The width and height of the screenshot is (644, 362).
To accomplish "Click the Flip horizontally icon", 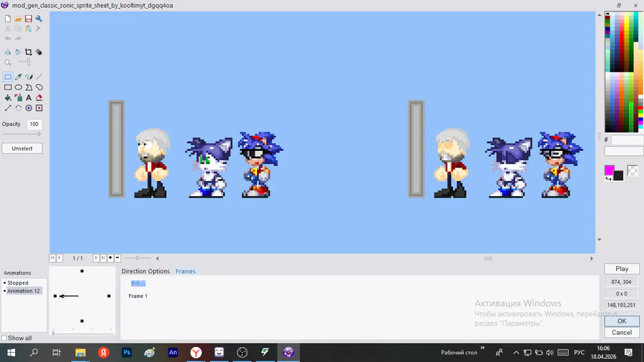I will (8, 52).
